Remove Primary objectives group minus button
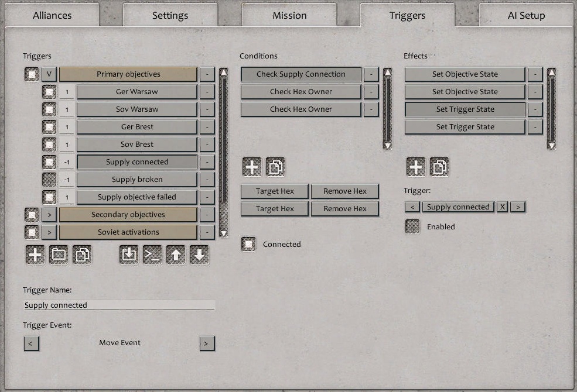Screen dimensions: 577x392 (207, 74)
